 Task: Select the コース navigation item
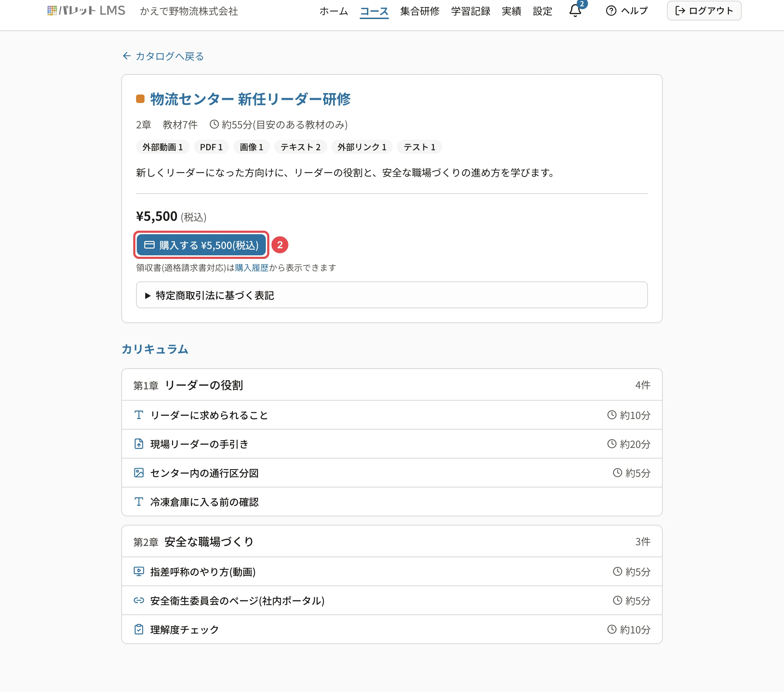coord(374,11)
